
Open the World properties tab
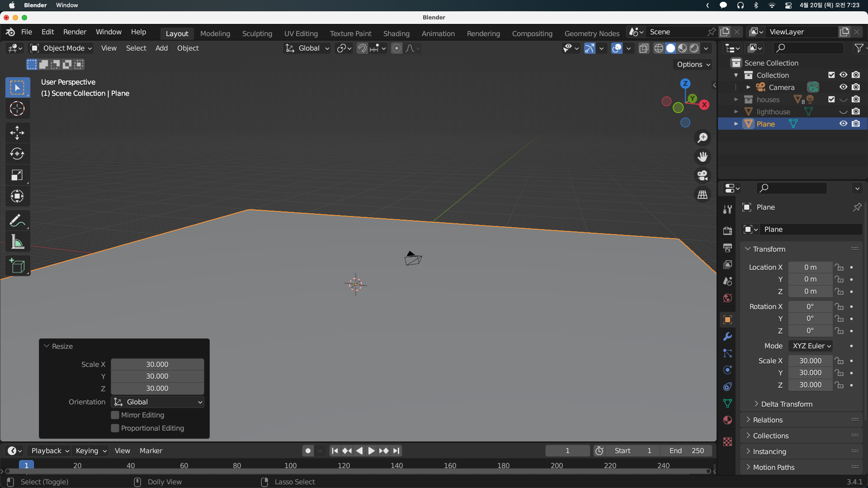point(727,298)
